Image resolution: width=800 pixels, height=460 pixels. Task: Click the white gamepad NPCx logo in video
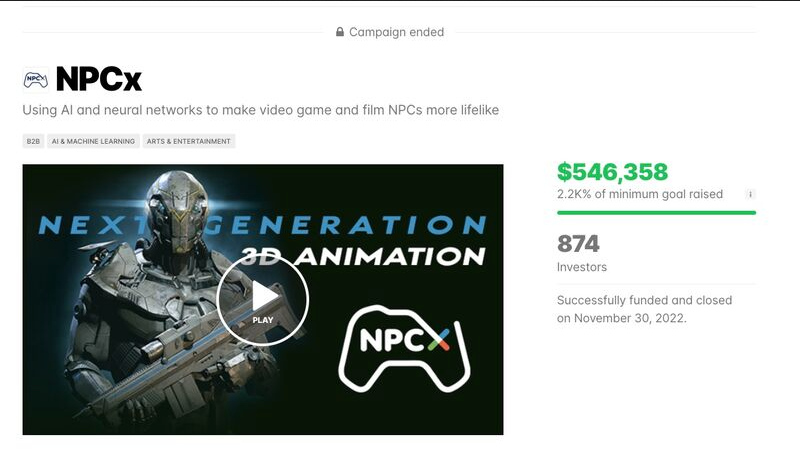pos(405,348)
